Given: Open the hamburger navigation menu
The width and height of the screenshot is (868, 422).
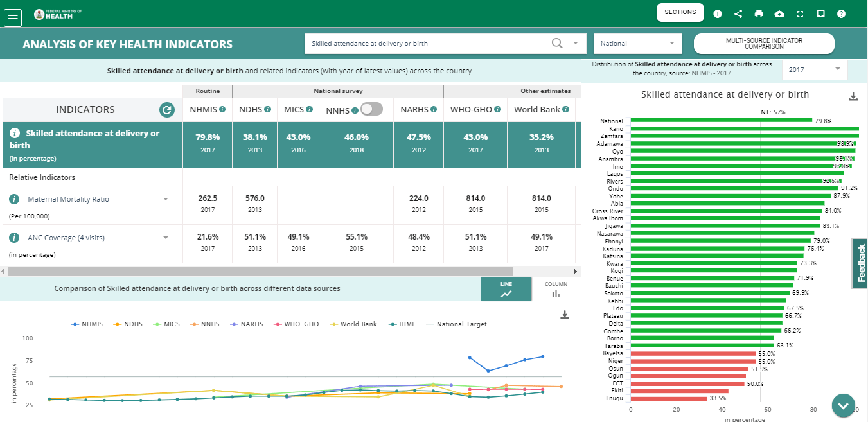Looking at the screenshot, I should 13,18.
